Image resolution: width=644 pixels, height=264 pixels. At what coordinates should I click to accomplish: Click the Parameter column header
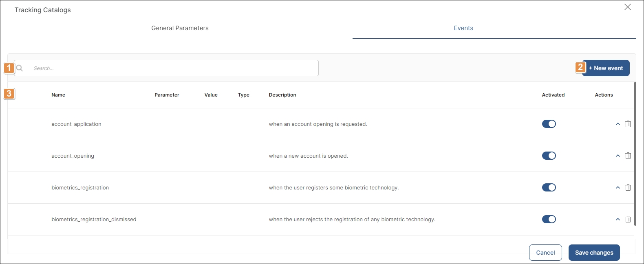(167, 95)
